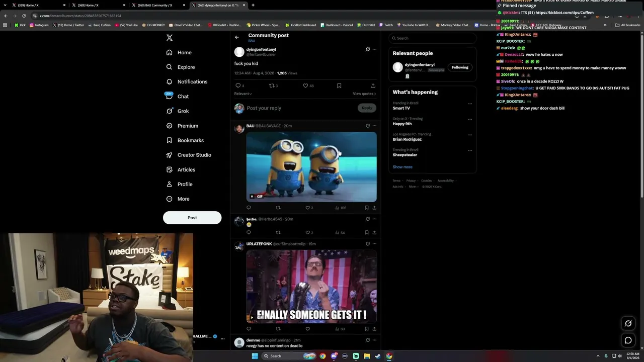Open a new browser tab
This screenshot has height=362, width=644.
253,5
